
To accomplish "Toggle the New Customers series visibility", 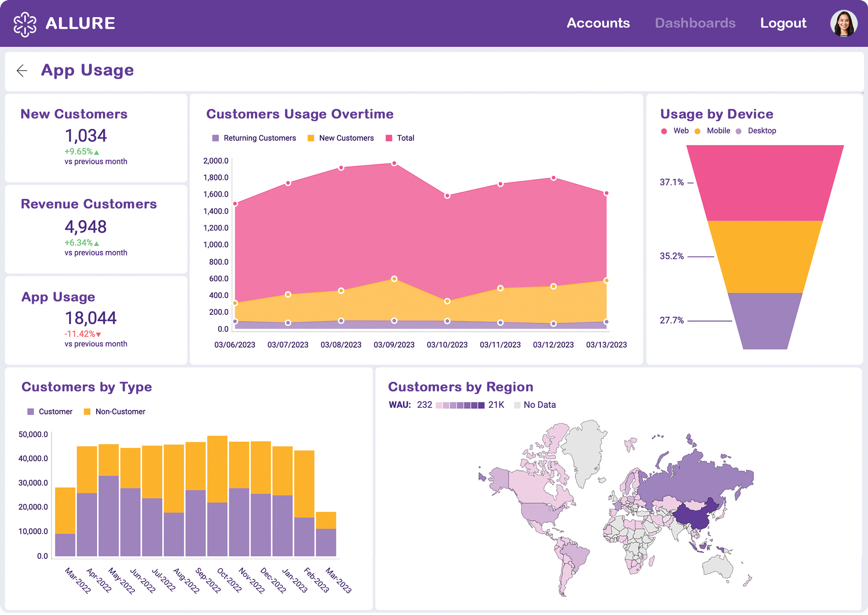I will tap(310, 138).
